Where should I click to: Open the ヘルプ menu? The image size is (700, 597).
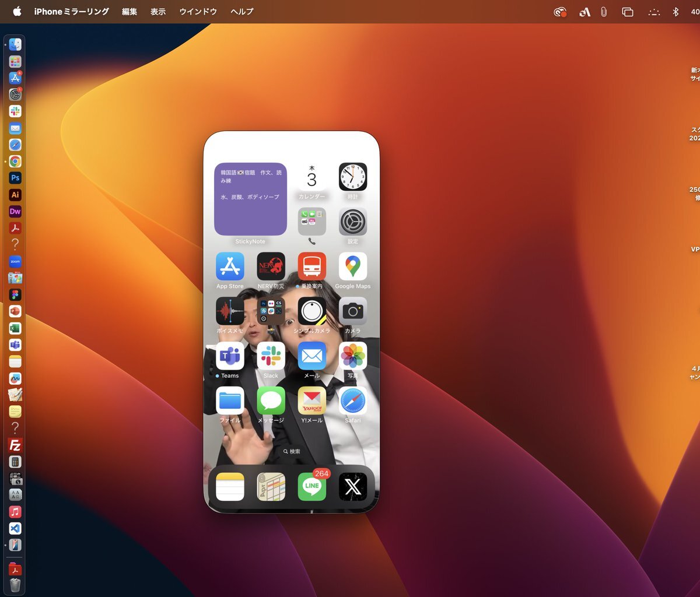pos(242,12)
